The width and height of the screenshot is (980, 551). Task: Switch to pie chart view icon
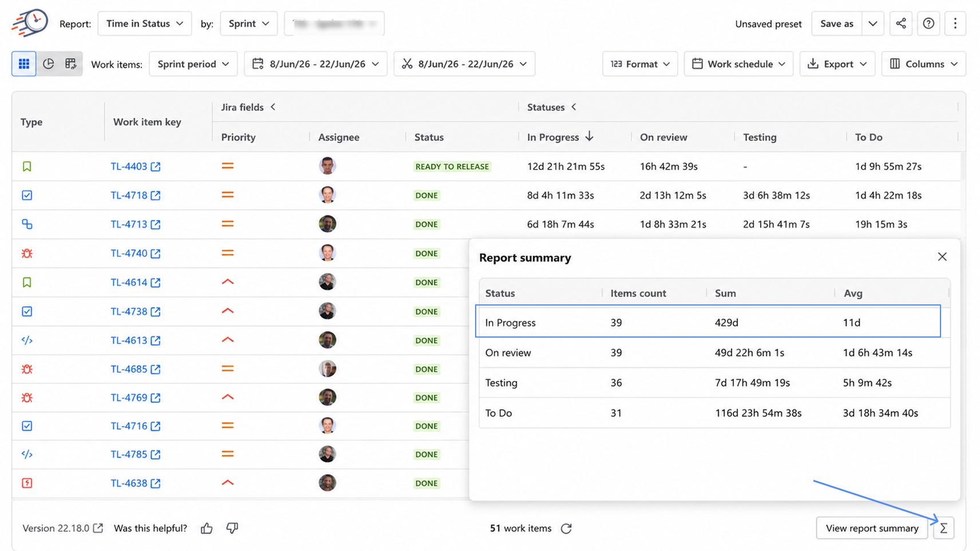point(48,64)
